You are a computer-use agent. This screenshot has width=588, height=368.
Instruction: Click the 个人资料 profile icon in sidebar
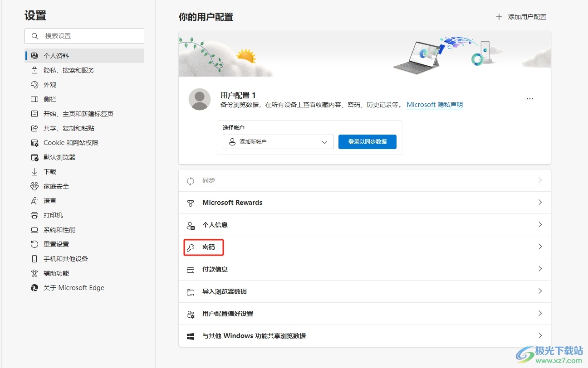[x=34, y=56]
